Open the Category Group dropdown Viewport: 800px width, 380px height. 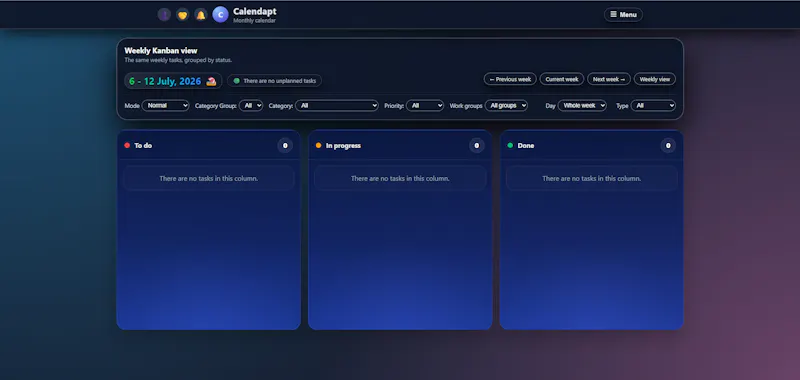251,106
